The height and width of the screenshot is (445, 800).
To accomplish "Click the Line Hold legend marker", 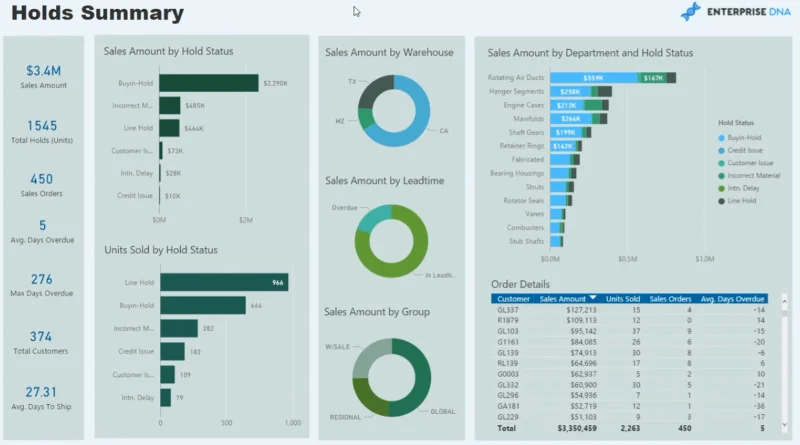I will click(x=721, y=201).
